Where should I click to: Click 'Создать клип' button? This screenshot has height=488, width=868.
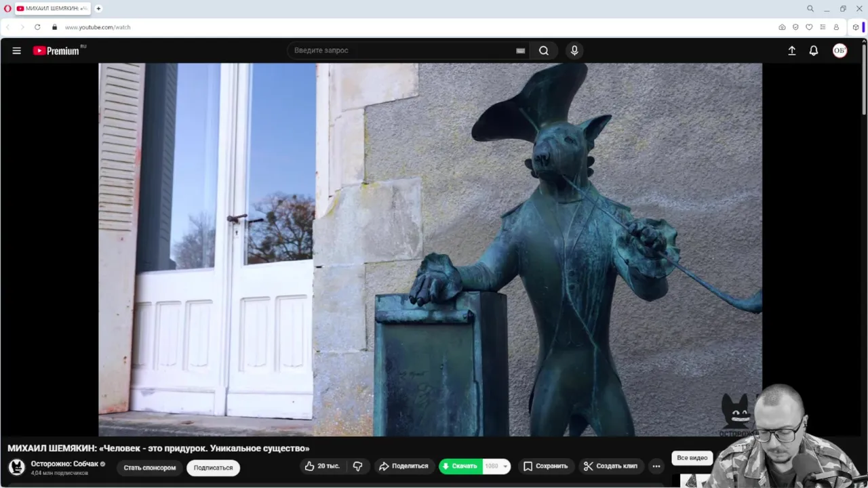(x=611, y=466)
